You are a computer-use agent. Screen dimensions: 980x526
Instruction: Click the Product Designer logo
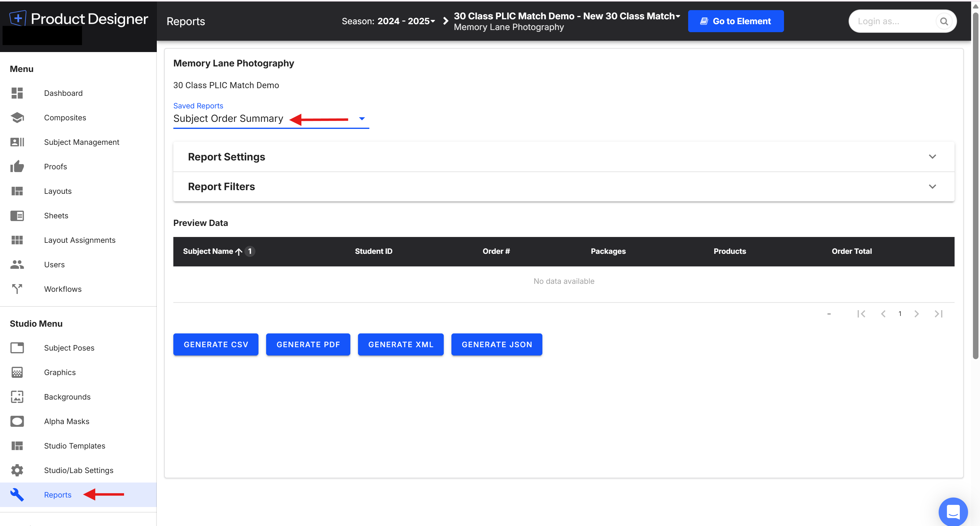[x=79, y=19]
